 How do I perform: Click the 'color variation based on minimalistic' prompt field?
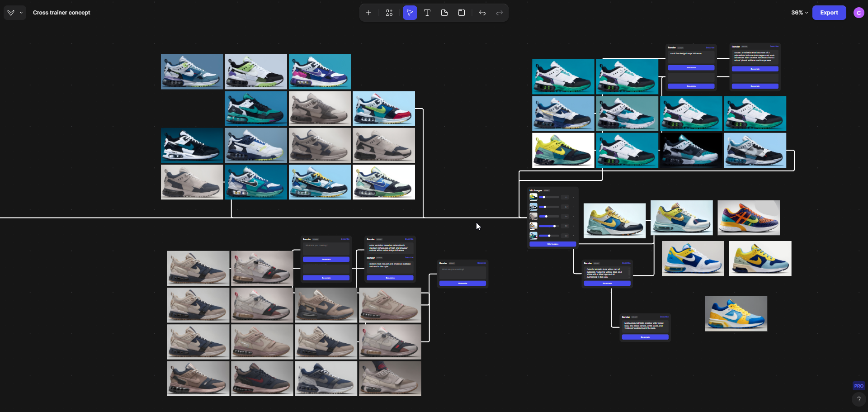[x=390, y=248]
